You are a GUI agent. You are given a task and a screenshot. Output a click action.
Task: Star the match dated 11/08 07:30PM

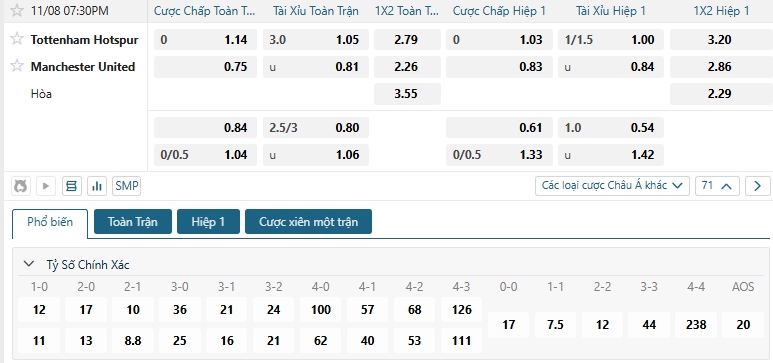(x=17, y=10)
